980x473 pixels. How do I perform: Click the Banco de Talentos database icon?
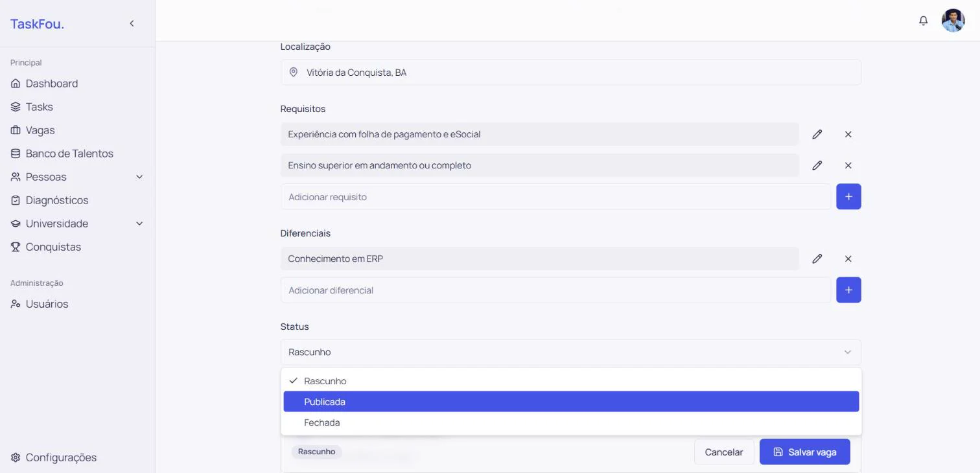16,154
